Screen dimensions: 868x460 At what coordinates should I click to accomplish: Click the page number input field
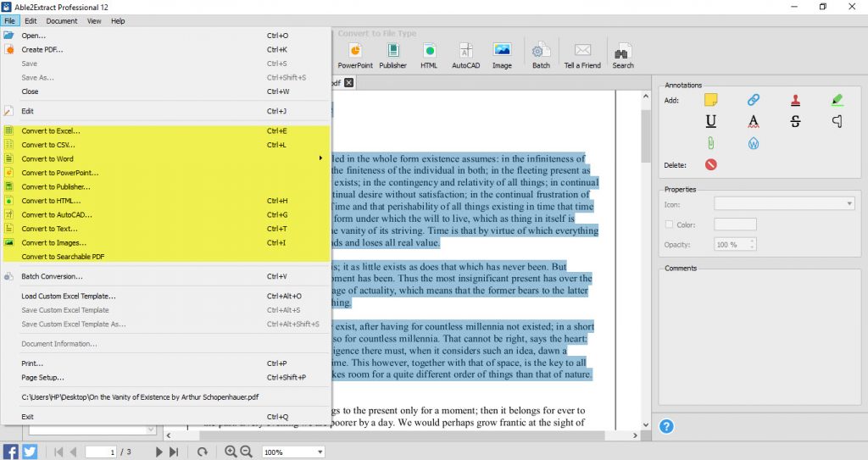(x=101, y=452)
